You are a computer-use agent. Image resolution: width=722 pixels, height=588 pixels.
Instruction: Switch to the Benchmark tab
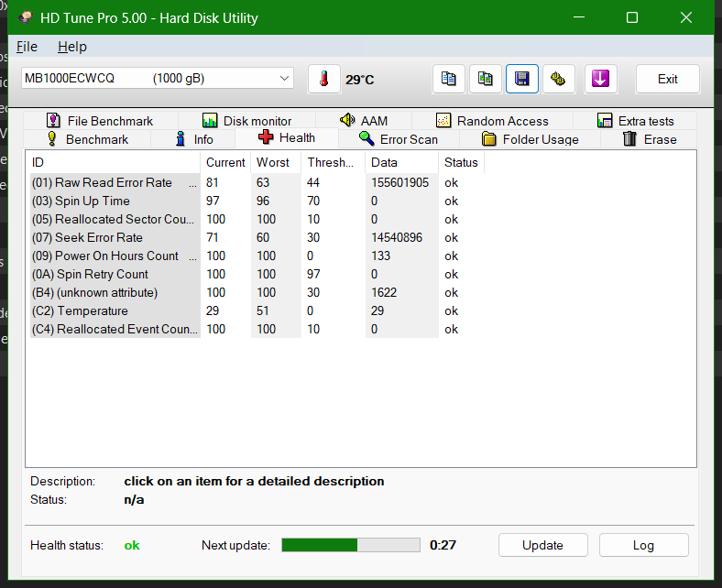pos(87,139)
